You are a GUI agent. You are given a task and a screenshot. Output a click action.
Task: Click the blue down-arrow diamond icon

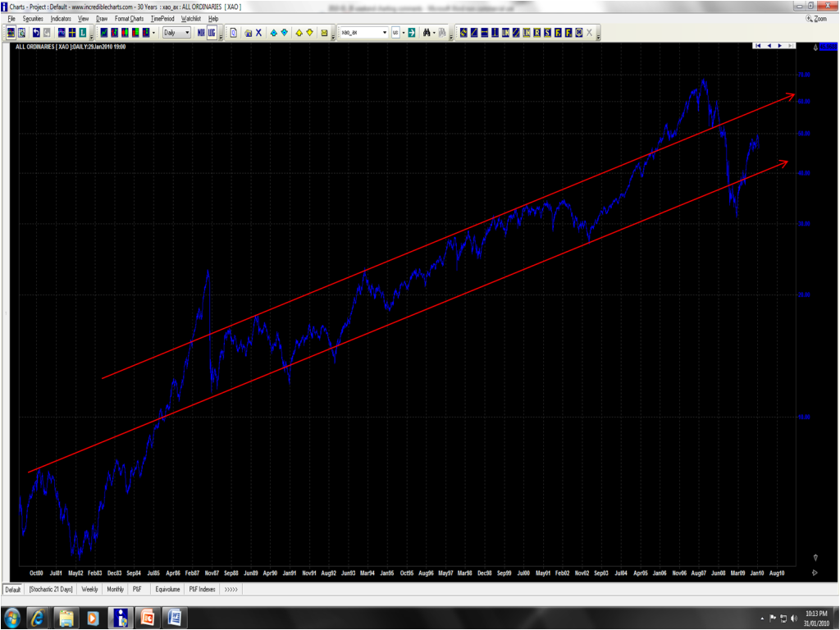285,33
